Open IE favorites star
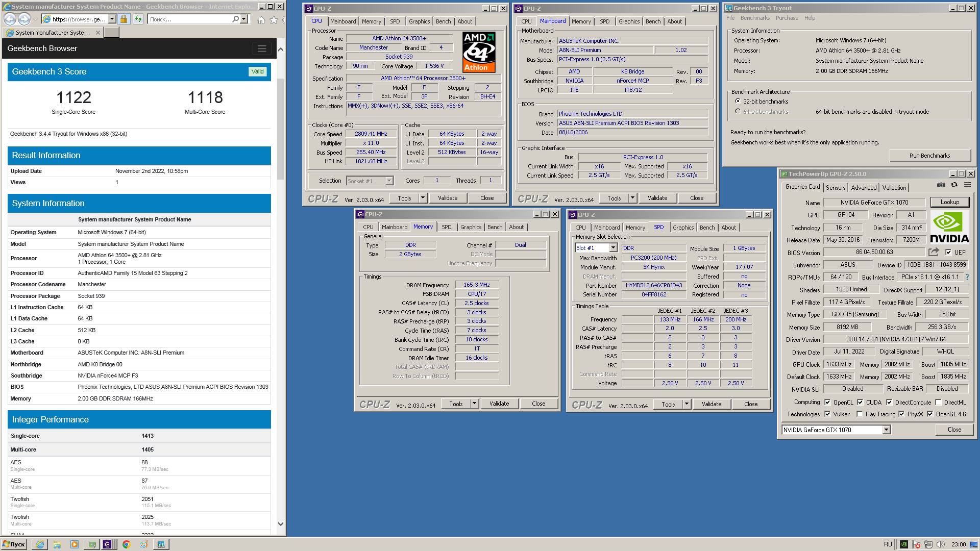980x551 pixels. point(274,20)
